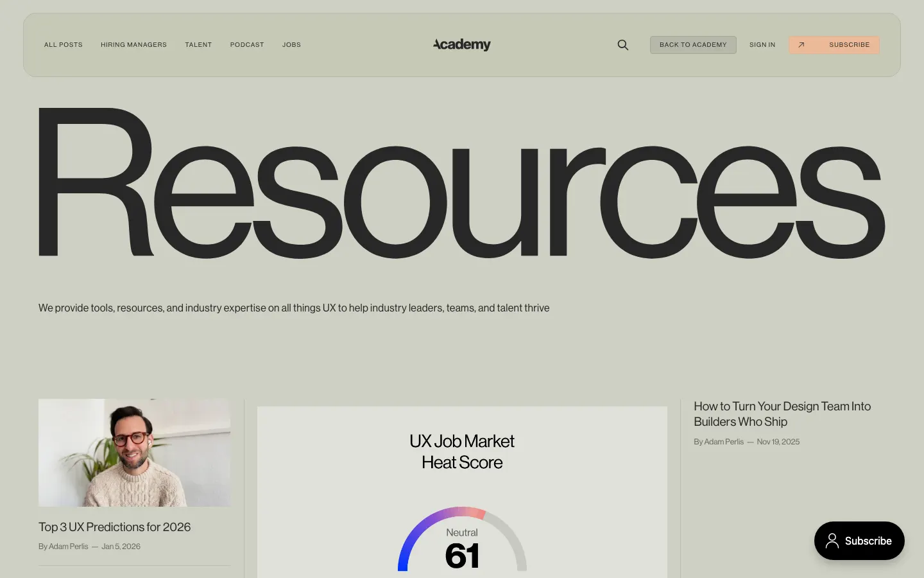Select the TALENT nav item
Viewport: 924px width, 578px height.
198,45
